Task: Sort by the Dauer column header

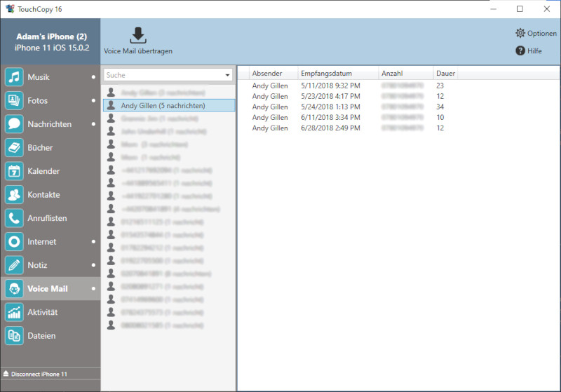Action: tap(445, 74)
